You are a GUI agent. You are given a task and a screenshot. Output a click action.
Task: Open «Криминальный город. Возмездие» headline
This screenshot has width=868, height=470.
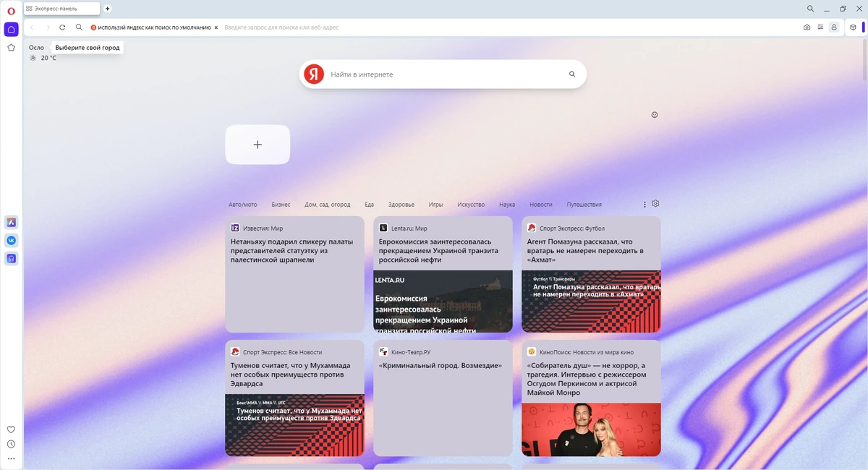[440, 366]
